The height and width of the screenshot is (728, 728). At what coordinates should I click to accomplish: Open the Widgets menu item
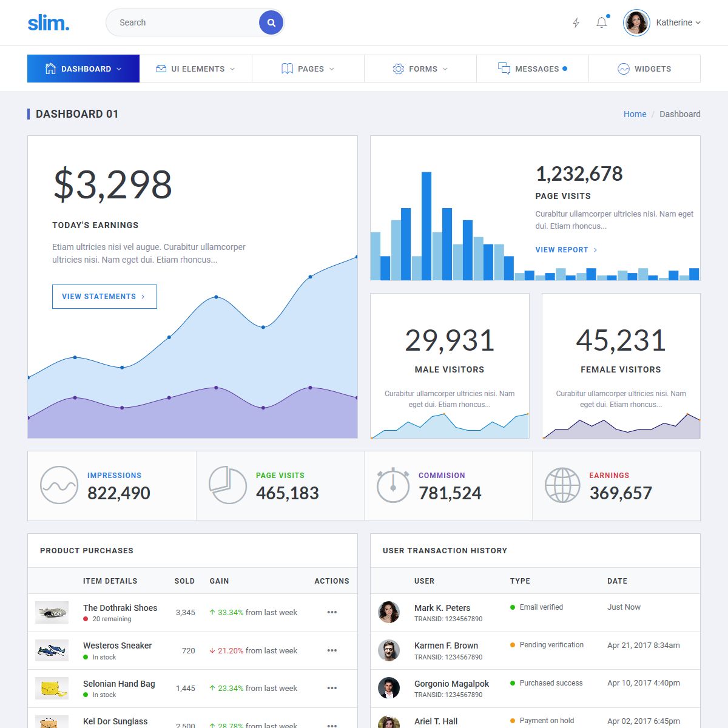click(x=644, y=69)
